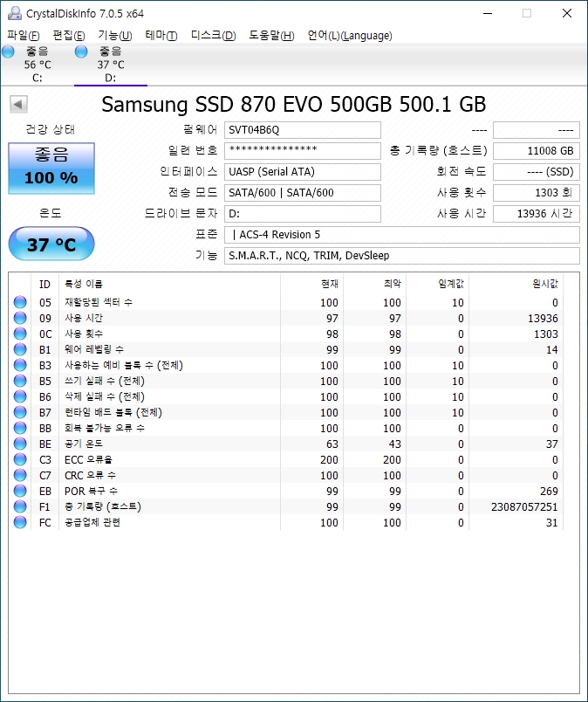Click the status circle for attribute C7
The width and height of the screenshot is (588, 702).
[x=20, y=475]
